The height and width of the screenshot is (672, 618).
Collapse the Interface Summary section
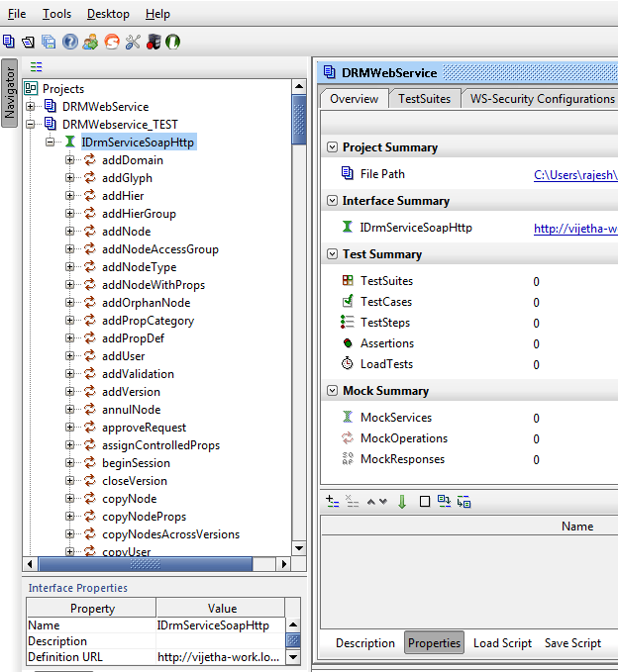(333, 201)
